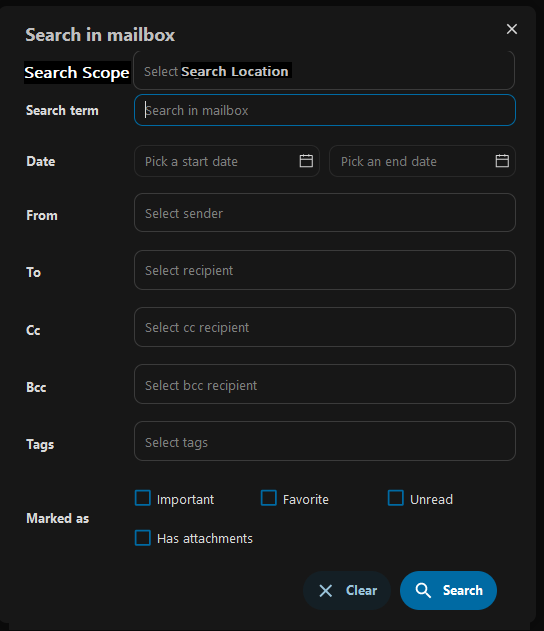Expand the Select recipient field for To
This screenshot has width=544, height=631.
[x=325, y=270]
